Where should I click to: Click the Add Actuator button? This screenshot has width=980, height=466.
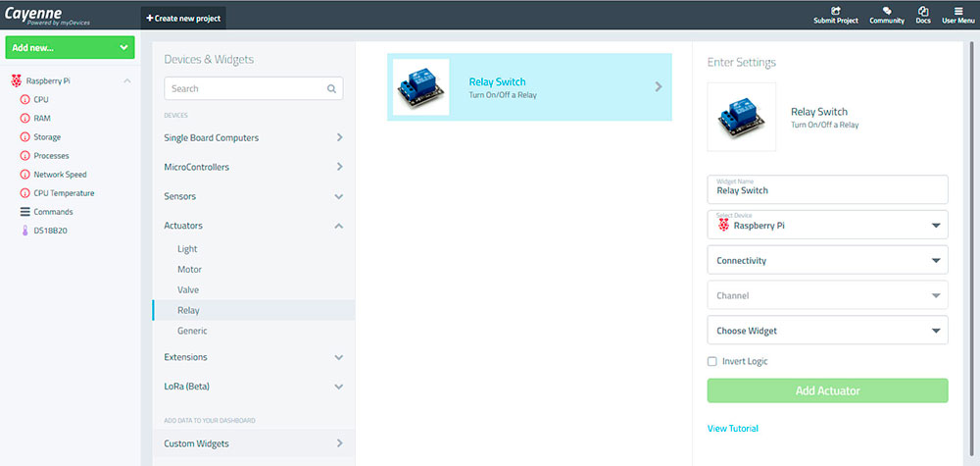click(x=827, y=390)
